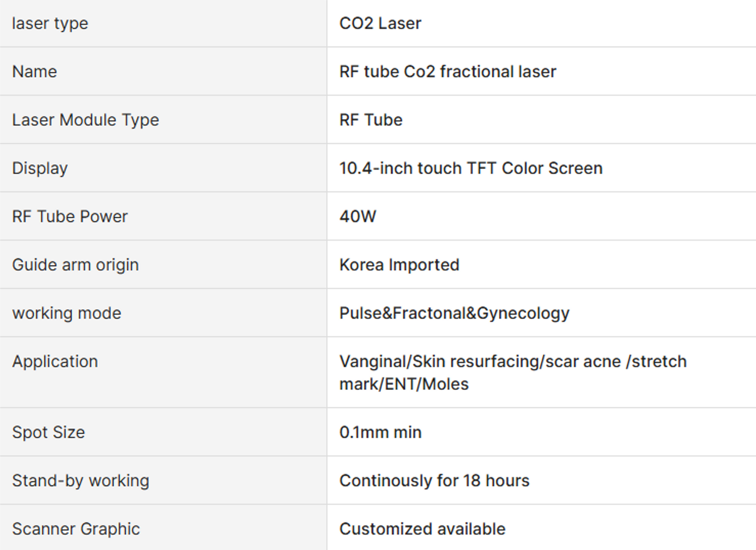Click the "Pulse&Fractonal&Gynecology" value
This screenshot has width=756, height=550.
[454, 313]
